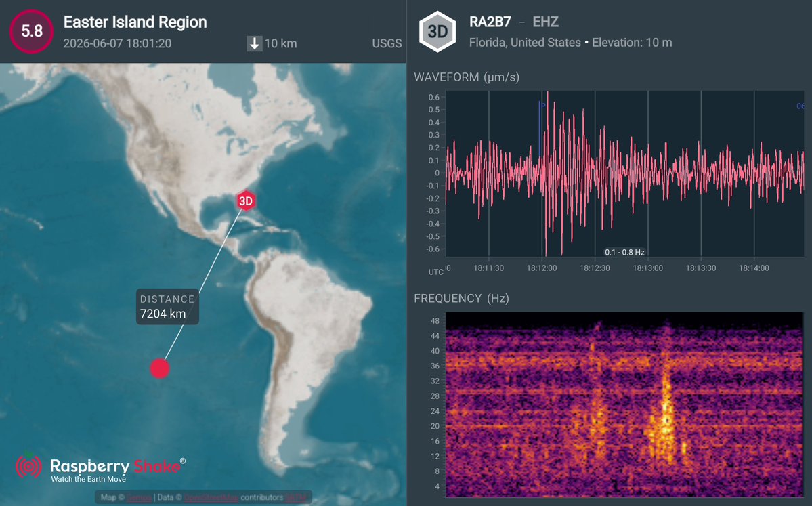Click the 5.8 magnitude circle badge
Image resolution: width=812 pixels, height=506 pixels.
(32, 31)
